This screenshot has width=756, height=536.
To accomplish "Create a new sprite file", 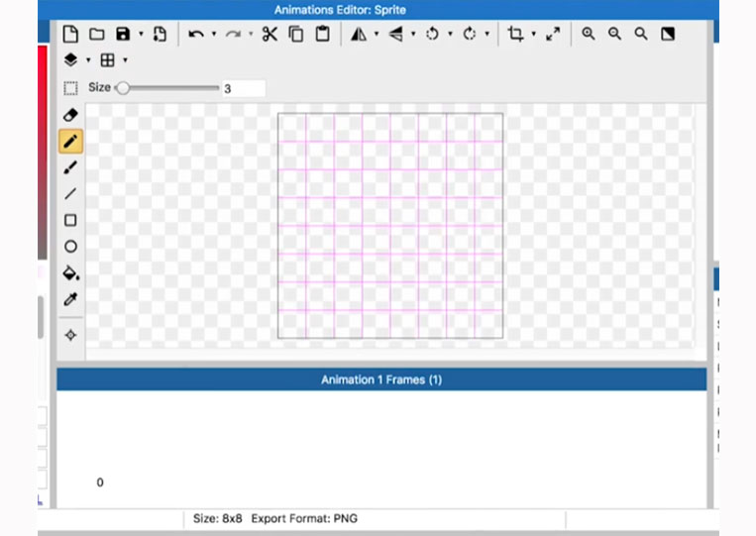I will tap(70, 35).
